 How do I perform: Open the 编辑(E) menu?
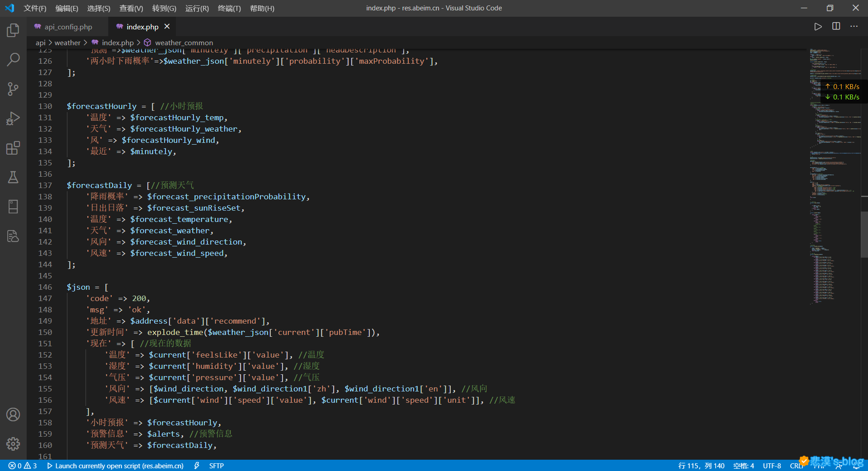(x=67, y=8)
